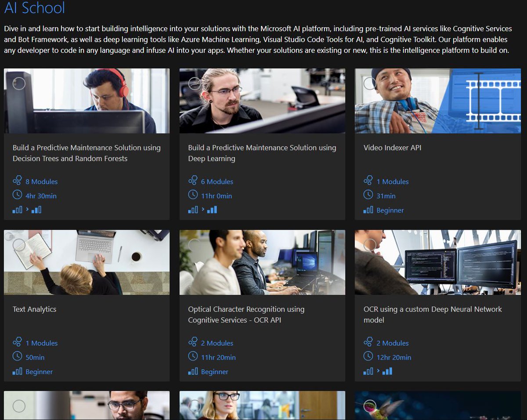Click level bars icon in Deep Learning maintenance card
The image size is (527, 420).
click(193, 210)
